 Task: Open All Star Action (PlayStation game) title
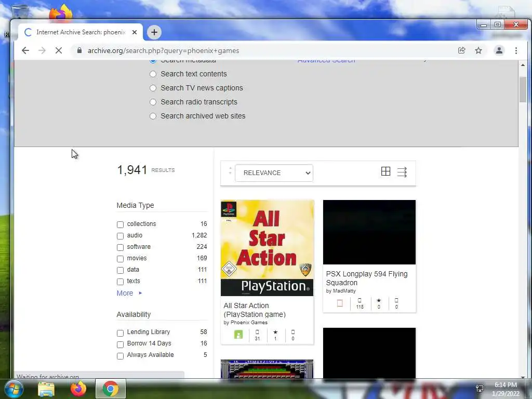255,310
